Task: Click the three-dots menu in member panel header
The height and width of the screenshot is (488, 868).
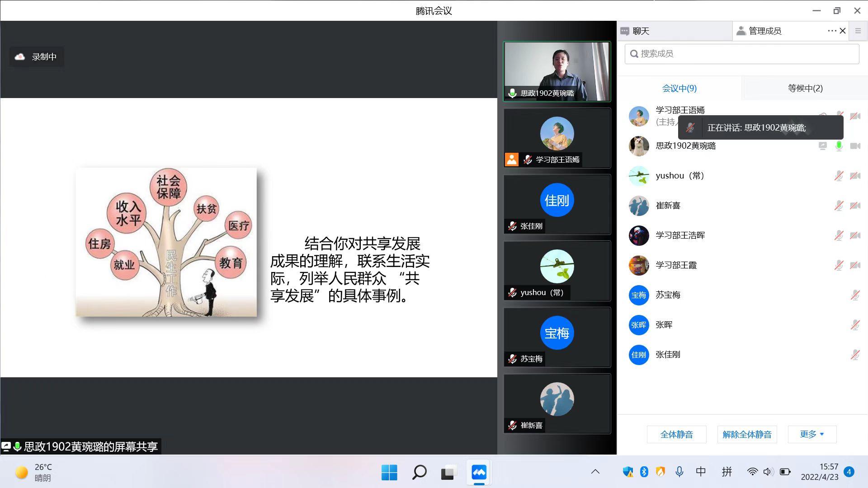Action: tap(832, 31)
